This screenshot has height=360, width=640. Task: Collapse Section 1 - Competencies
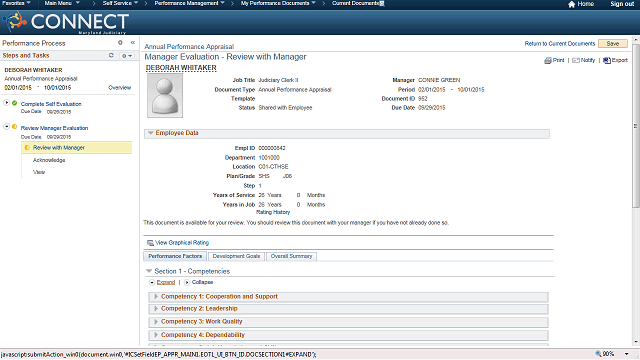coord(149,271)
